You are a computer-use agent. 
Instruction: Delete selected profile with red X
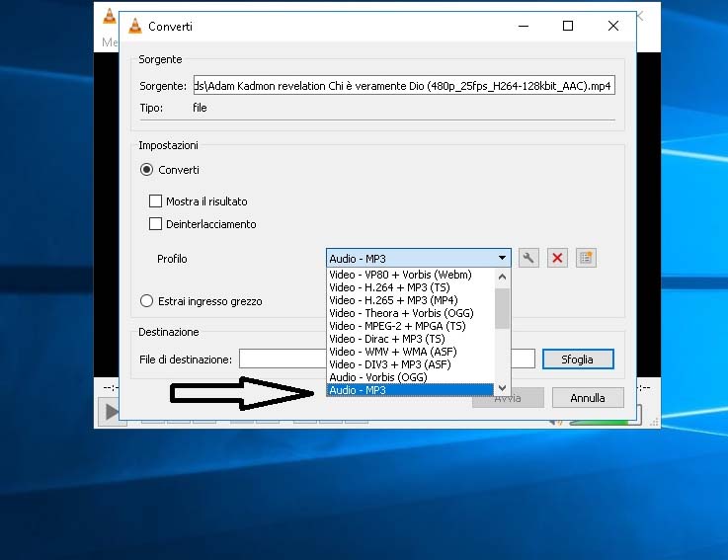coord(557,258)
